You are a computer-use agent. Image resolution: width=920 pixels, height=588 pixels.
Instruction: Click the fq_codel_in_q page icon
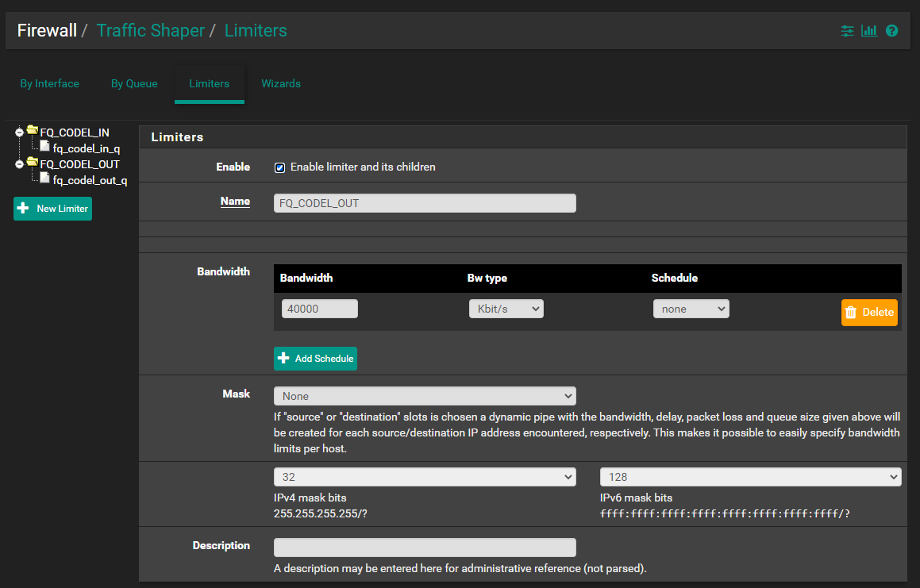tap(44, 145)
